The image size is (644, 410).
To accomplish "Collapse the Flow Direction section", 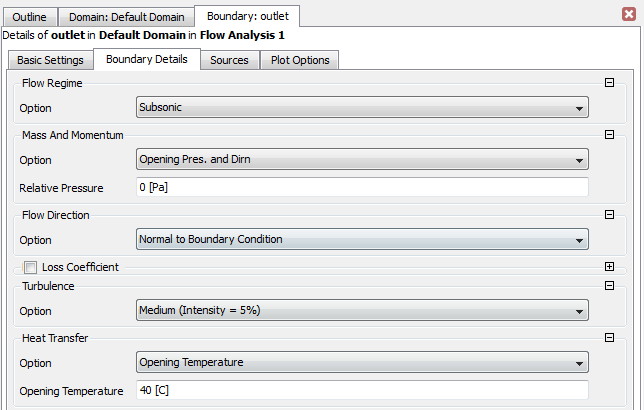I will click(609, 215).
